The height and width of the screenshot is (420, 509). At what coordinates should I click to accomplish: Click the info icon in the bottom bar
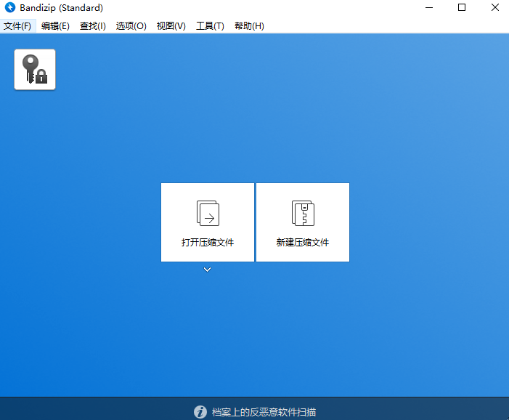pyautogui.click(x=200, y=412)
